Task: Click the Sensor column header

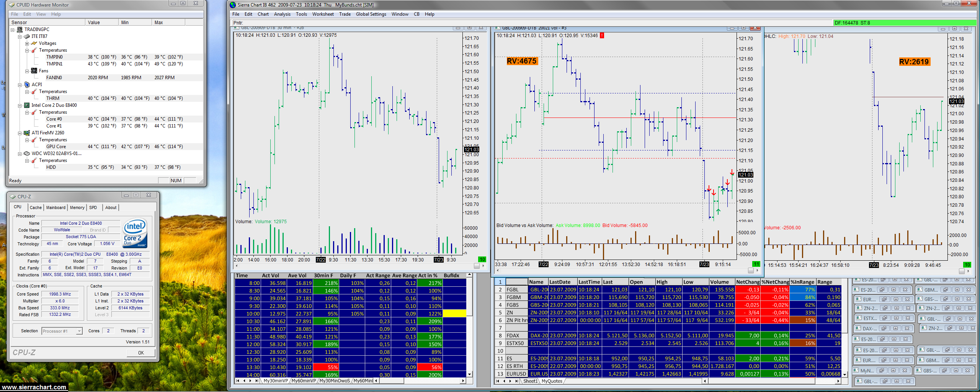Action: (47, 23)
